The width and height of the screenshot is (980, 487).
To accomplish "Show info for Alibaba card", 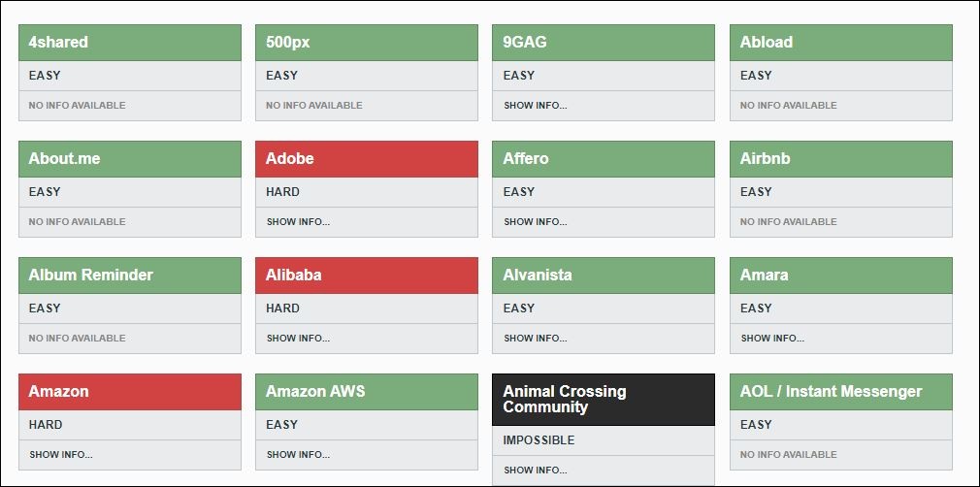I will point(298,339).
